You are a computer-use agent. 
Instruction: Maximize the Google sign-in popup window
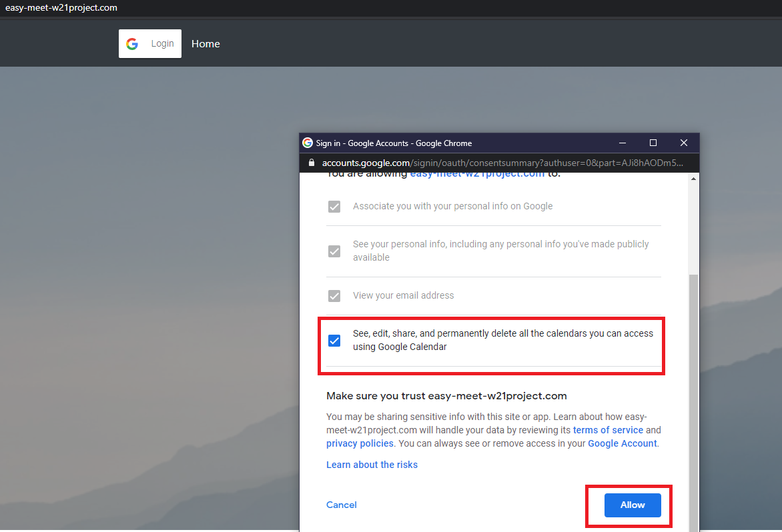tap(653, 143)
